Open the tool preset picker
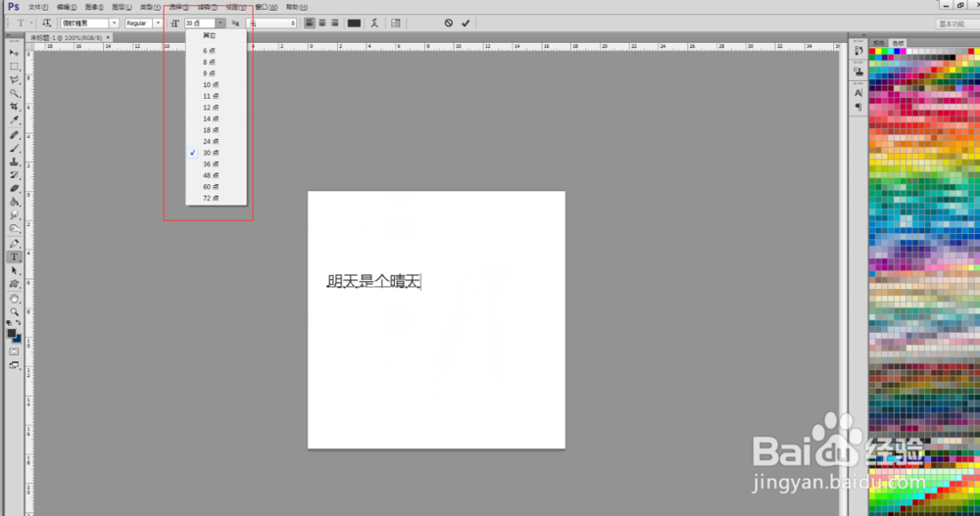This screenshot has height=516, width=980. (x=24, y=23)
